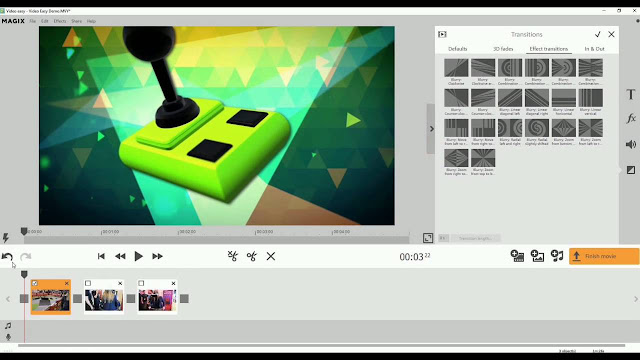Select the second clip thumbnail
Image resolution: width=640 pixels, height=360 pixels.
(104, 300)
